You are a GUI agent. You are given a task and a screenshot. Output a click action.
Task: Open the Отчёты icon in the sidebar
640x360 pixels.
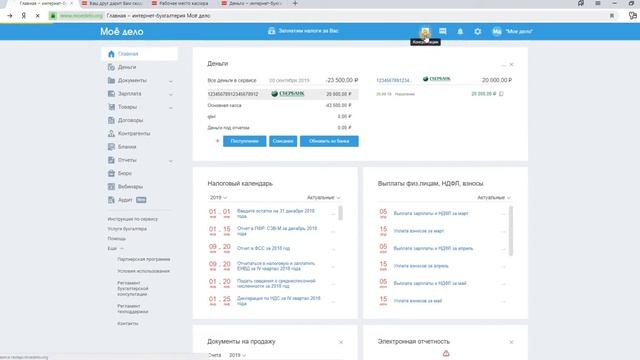tap(111, 160)
